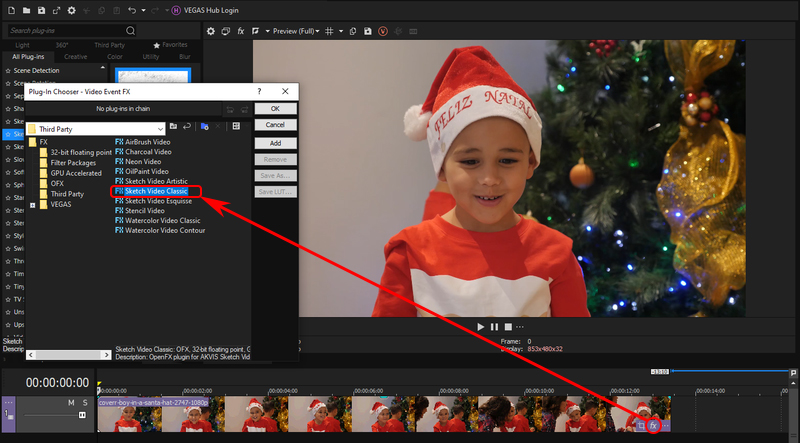The height and width of the screenshot is (443, 800).
Task: Switch to the Creative tab
Action: [76, 57]
